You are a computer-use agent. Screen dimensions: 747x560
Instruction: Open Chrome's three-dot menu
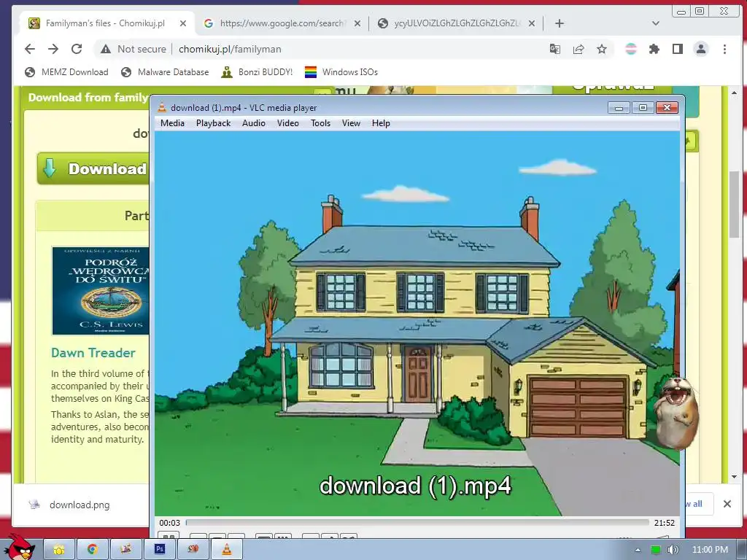coord(724,49)
